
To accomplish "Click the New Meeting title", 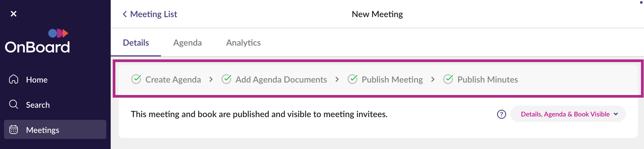I will click(x=377, y=14).
